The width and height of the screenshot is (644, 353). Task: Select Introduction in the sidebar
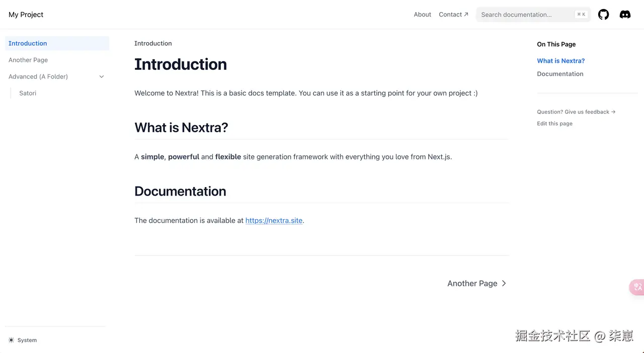[x=28, y=43]
